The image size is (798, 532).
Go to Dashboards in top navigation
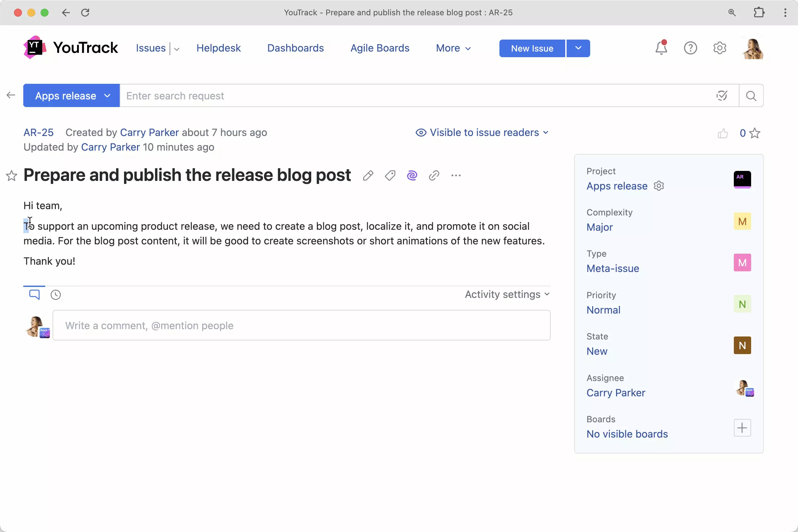295,48
